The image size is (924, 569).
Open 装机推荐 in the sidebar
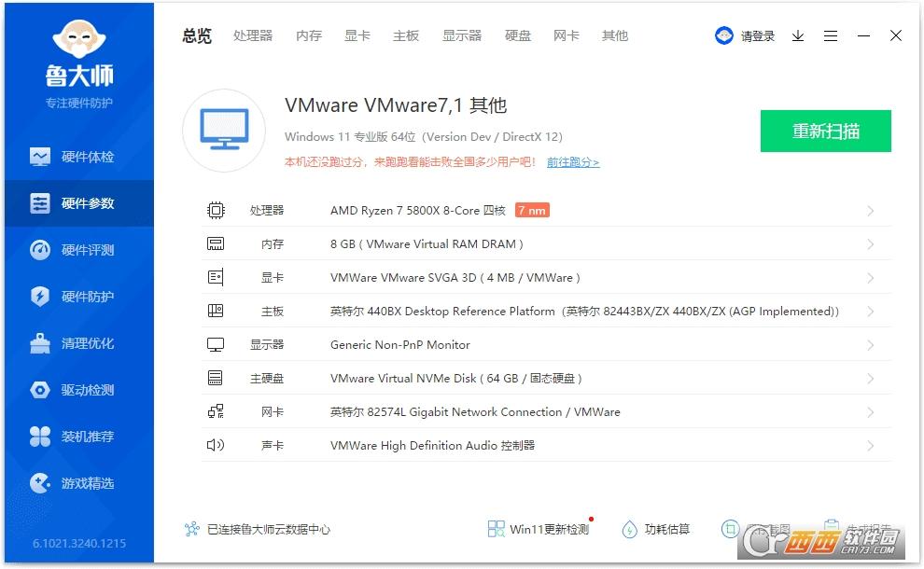click(79, 437)
